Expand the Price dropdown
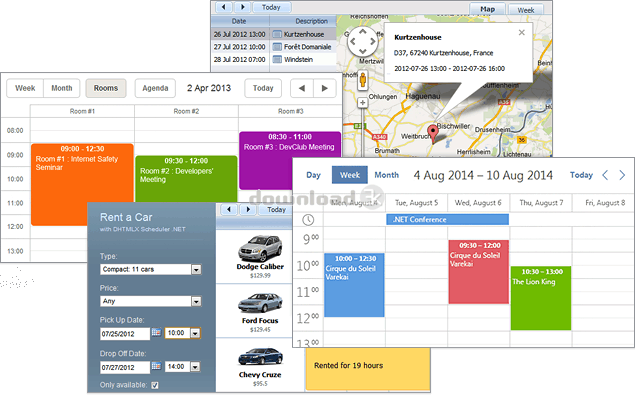This screenshot has width=635, height=395. (196, 301)
